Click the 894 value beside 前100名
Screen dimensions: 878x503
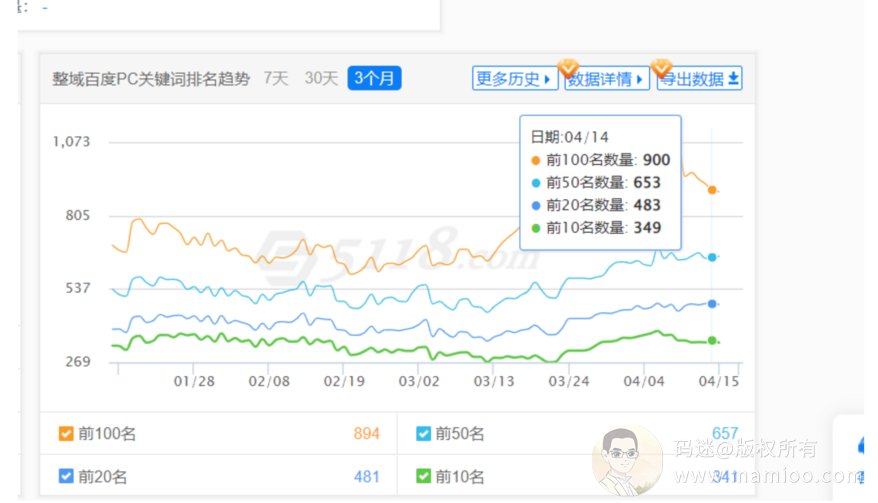pos(367,434)
